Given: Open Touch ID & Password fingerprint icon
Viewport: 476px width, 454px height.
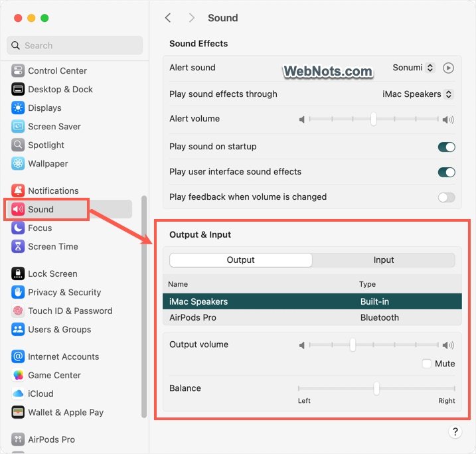Looking at the screenshot, I should click(18, 311).
